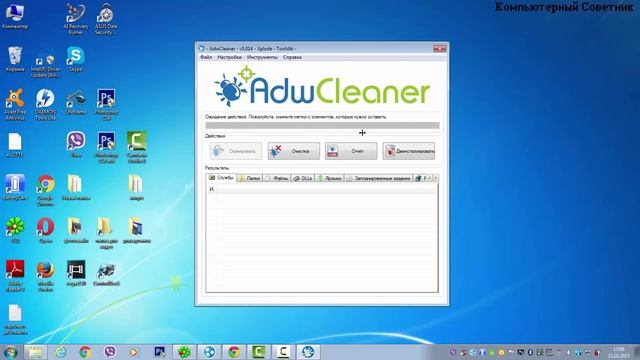Open File Explorer from the taskbar
The image size is (640, 360).
tap(36, 352)
